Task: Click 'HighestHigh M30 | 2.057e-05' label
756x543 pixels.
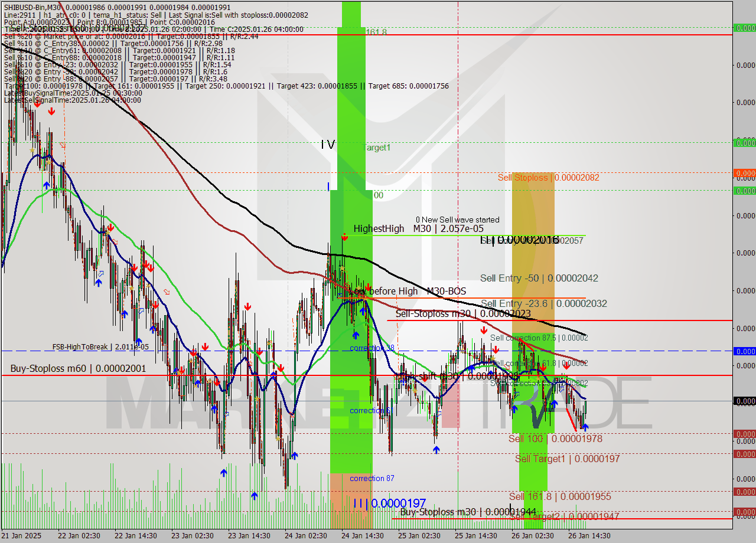Action: [419, 228]
